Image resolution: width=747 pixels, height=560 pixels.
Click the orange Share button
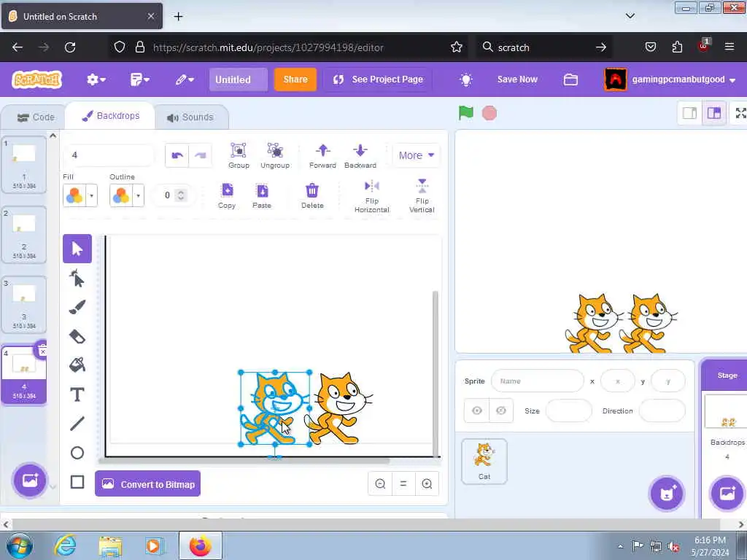295,79
